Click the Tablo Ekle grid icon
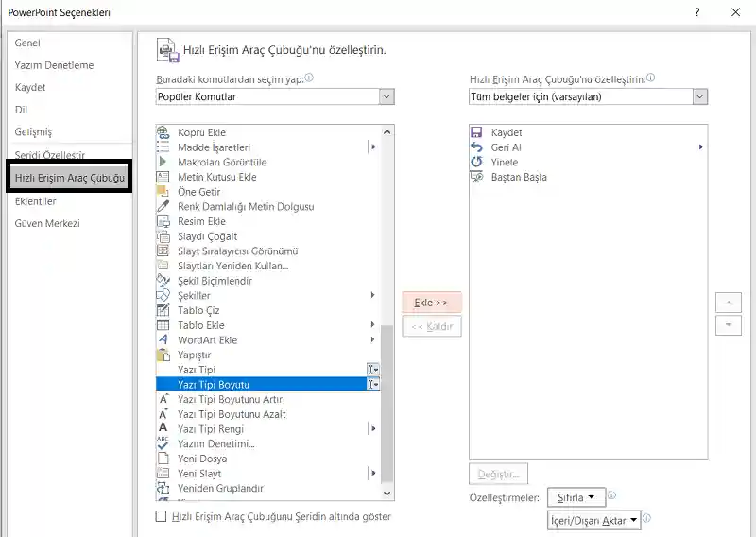 [x=163, y=325]
